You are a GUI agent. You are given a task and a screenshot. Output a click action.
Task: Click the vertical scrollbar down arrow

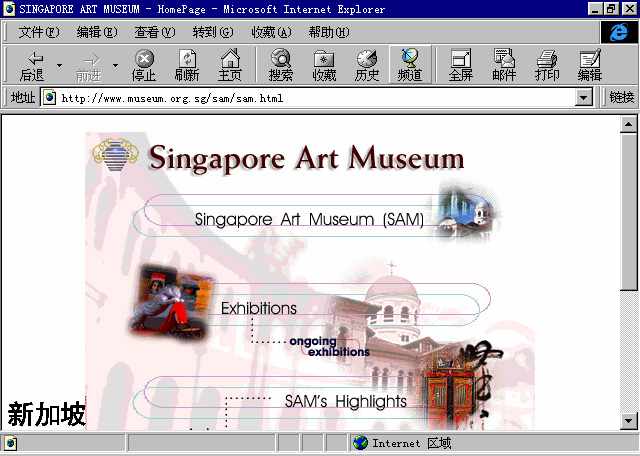tap(629, 421)
